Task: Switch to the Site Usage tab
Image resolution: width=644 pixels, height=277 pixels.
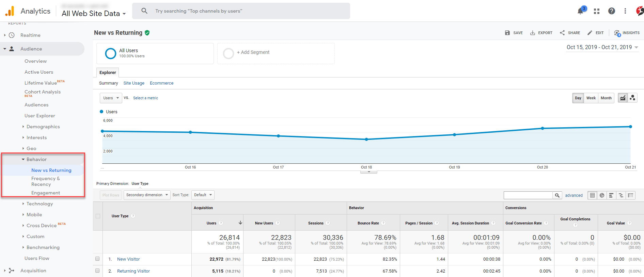Action: pos(134,83)
